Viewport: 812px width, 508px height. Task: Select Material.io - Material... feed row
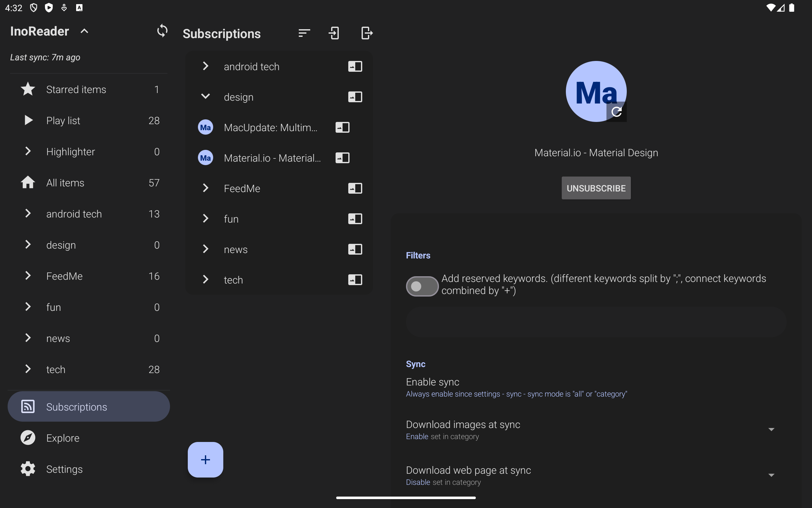pyautogui.click(x=279, y=158)
